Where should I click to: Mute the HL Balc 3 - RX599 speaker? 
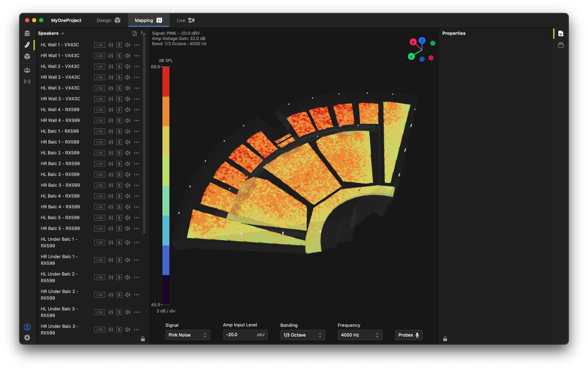(x=128, y=175)
